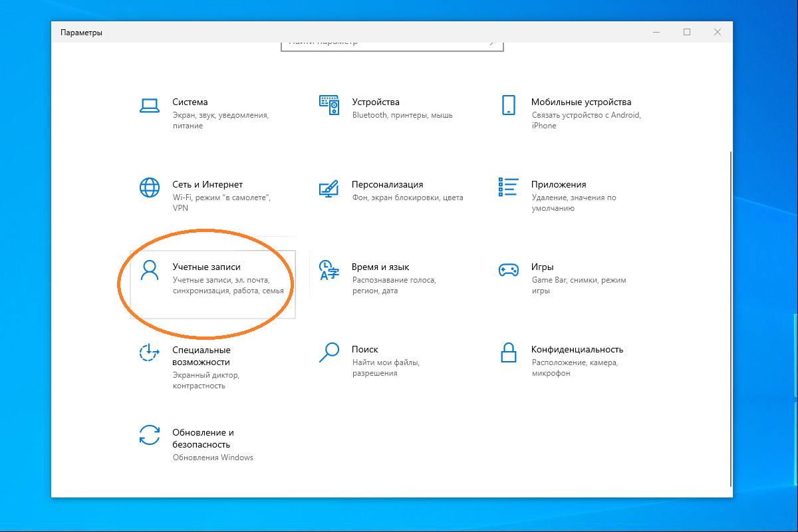
Task: Open the Сеть и Интернет title
Action: tap(207, 185)
